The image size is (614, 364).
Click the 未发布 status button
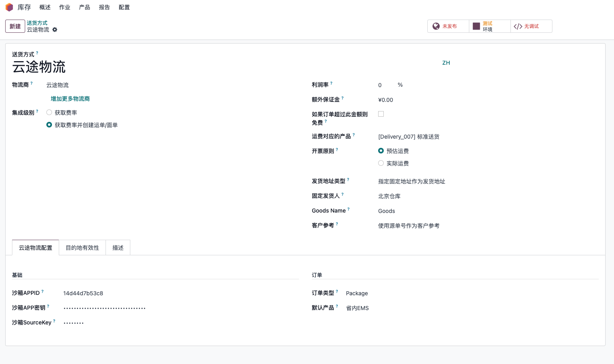449,26
